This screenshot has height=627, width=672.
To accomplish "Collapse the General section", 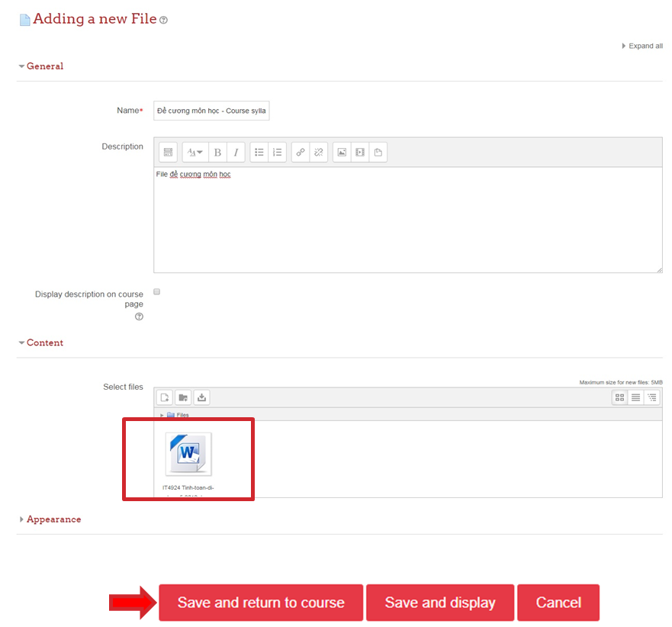I will [44, 66].
